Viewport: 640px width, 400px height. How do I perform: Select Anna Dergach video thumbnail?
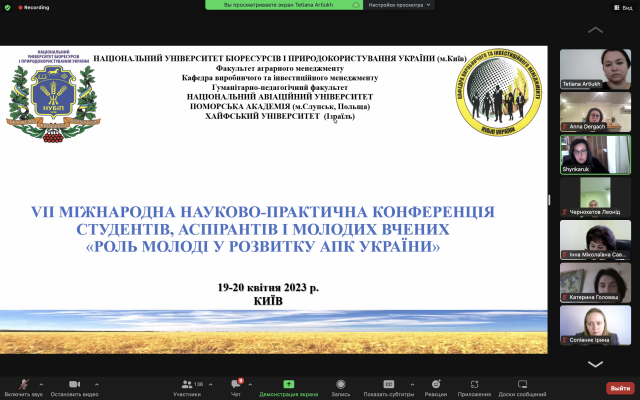click(x=595, y=112)
